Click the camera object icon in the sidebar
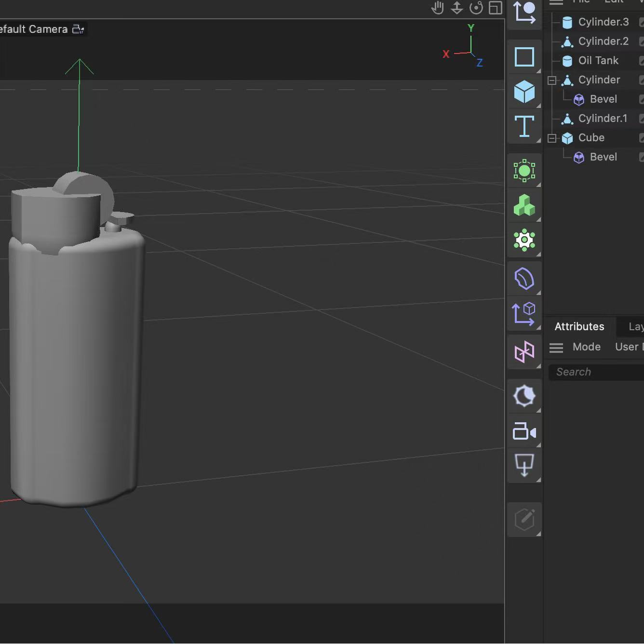The image size is (644, 644). click(x=524, y=431)
